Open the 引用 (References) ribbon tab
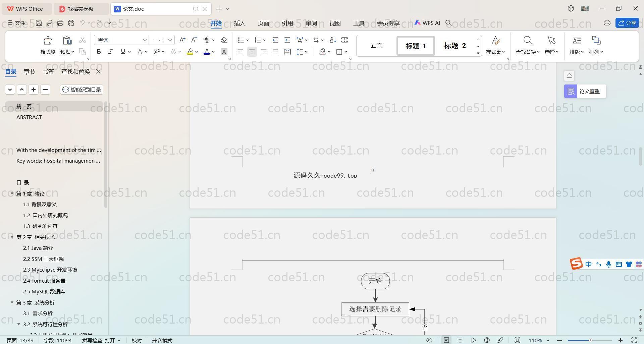Viewport: 644px width, 344px height. [x=287, y=23]
